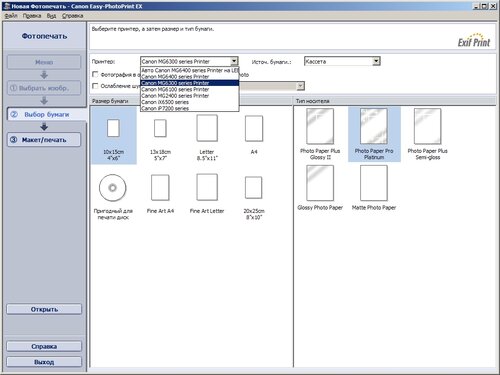Image resolution: width=500 pixels, height=375 pixels.
Task: Select Photo Paper Plus Glossy II media
Action: click(320, 126)
